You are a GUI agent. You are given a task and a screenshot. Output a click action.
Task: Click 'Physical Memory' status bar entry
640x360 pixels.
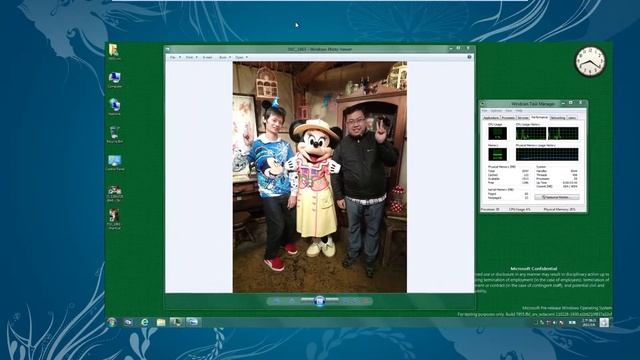[560, 209]
